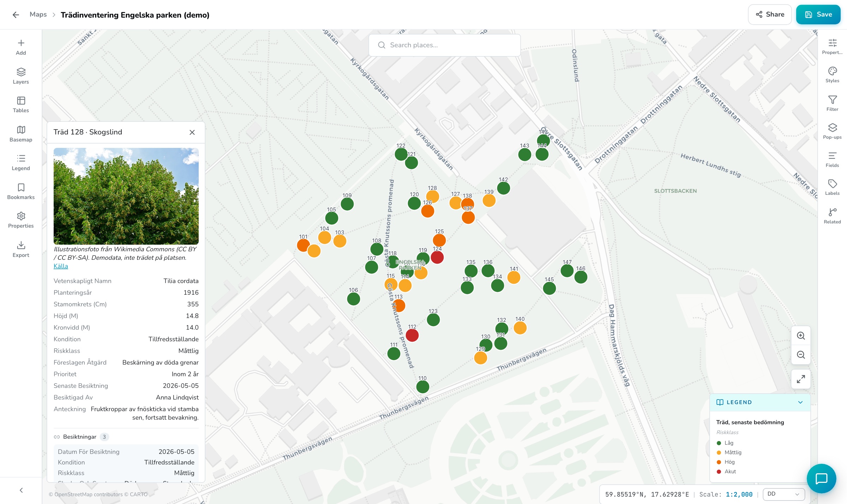Open the chat support bubble

point(821,479)
